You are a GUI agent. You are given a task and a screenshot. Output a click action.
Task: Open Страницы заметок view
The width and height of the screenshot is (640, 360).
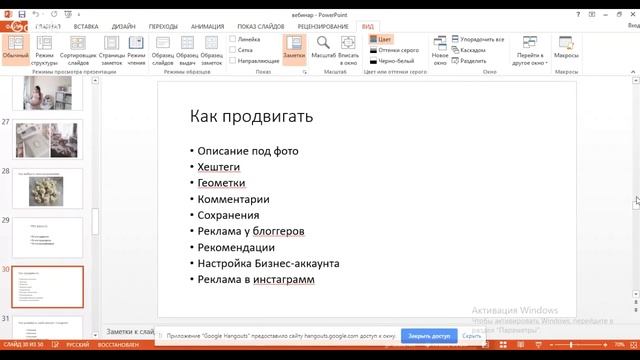111,51
